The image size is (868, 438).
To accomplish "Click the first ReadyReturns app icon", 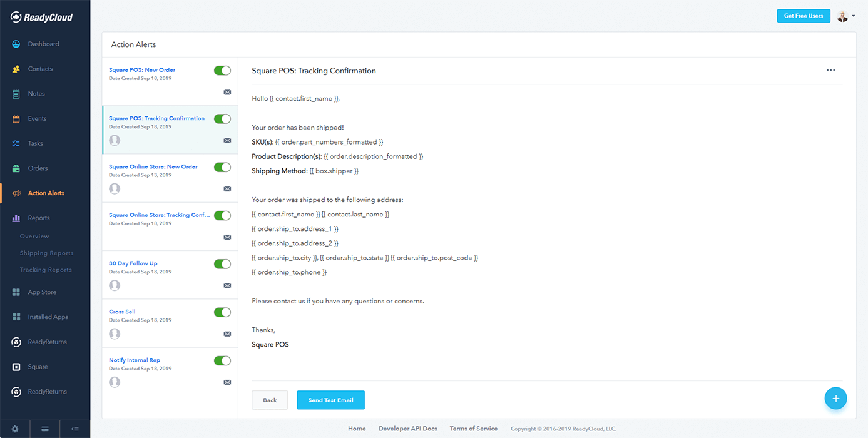I will 16,342.
